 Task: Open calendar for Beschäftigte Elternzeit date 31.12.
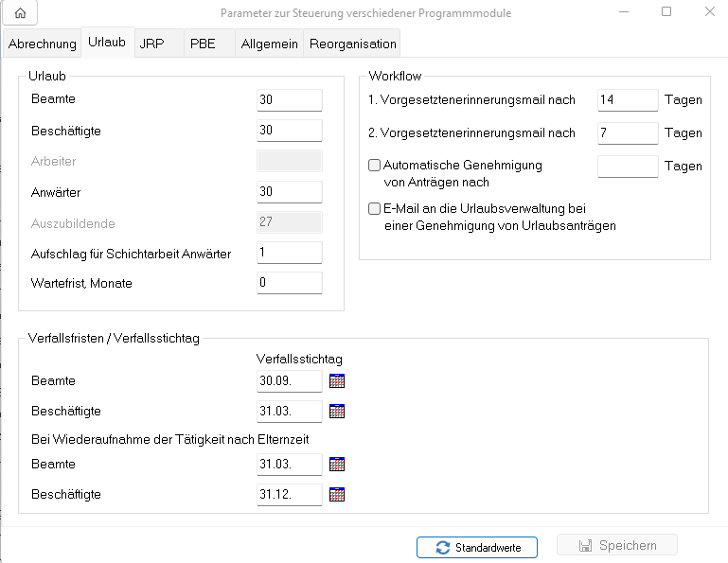click(337, 494)
